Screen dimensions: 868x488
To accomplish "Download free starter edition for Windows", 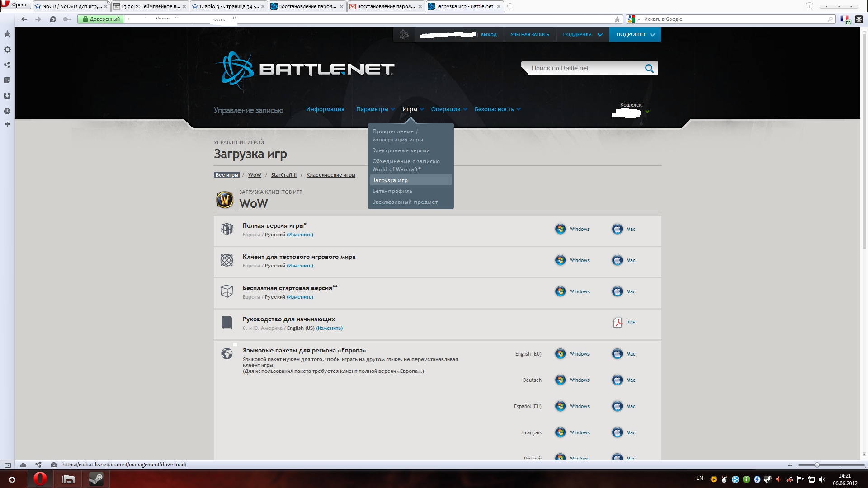I will pos(572,291).
